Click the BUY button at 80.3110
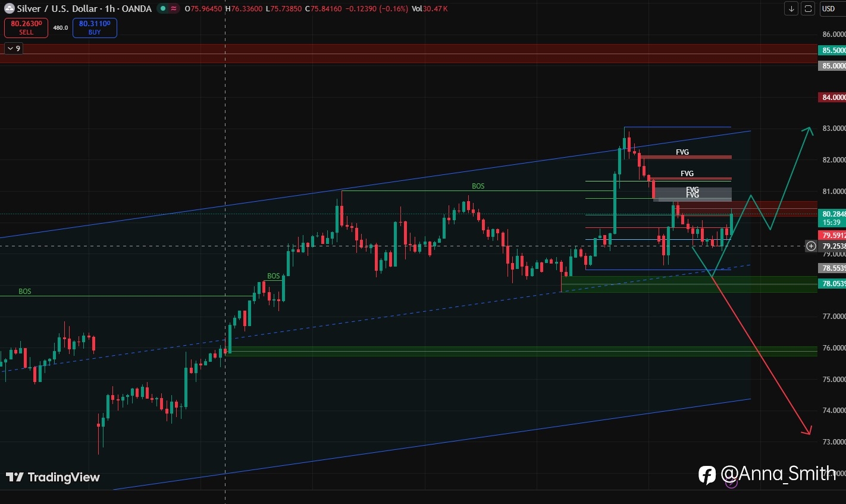The width and height of the screenshot is (846, 504). pyautogui.click(x=95, y=28)
